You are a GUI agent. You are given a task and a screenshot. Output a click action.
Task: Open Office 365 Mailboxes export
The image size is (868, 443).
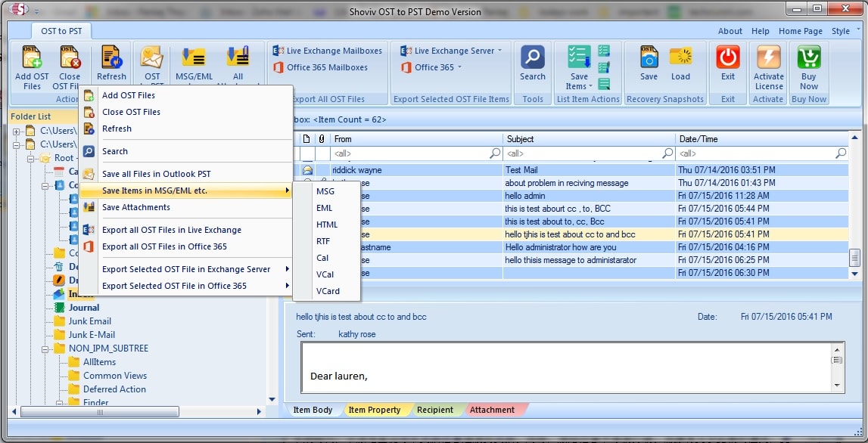(321, 67)
